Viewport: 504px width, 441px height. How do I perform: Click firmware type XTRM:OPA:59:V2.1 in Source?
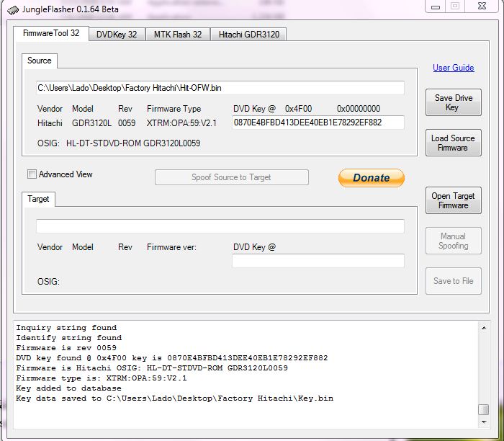181,123
